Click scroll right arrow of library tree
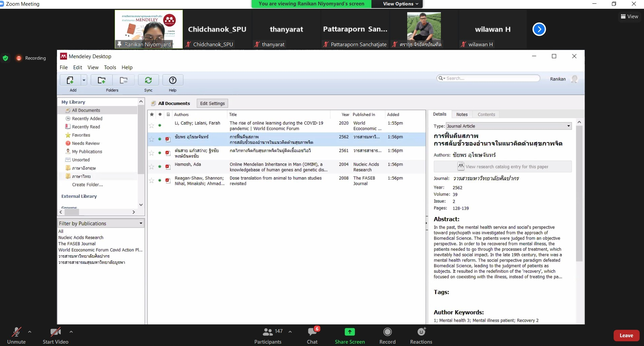Viewport: 644px width, 346px height. click(x=134, y=212)
